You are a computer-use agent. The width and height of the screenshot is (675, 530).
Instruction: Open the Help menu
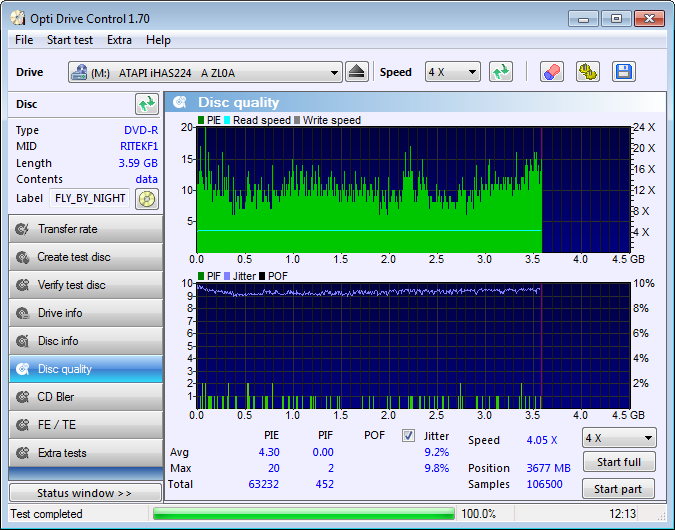click(x=158, y=40)
